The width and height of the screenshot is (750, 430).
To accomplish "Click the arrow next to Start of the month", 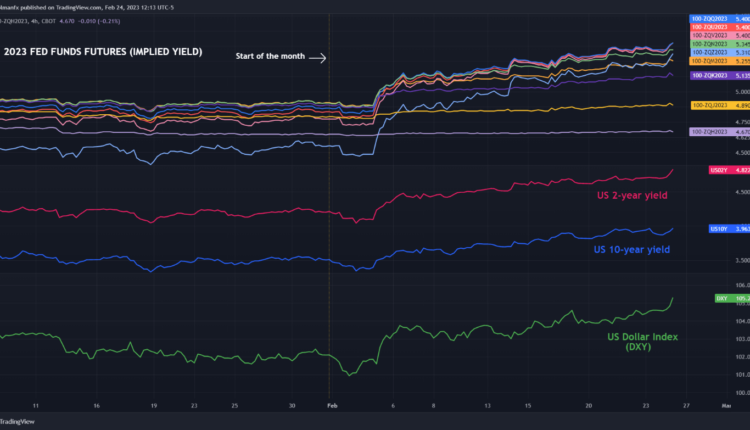I will click(317, 58).
